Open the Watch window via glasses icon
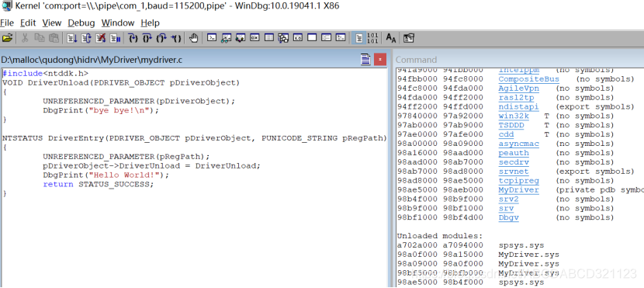This screenshot has height=288, width=644. click(x=226, y=38)
